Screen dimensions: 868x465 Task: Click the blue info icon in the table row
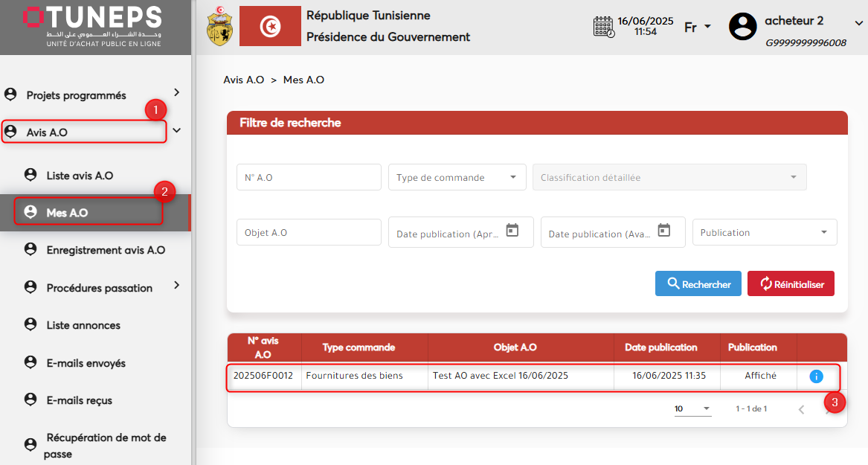(x=816, y=376)
